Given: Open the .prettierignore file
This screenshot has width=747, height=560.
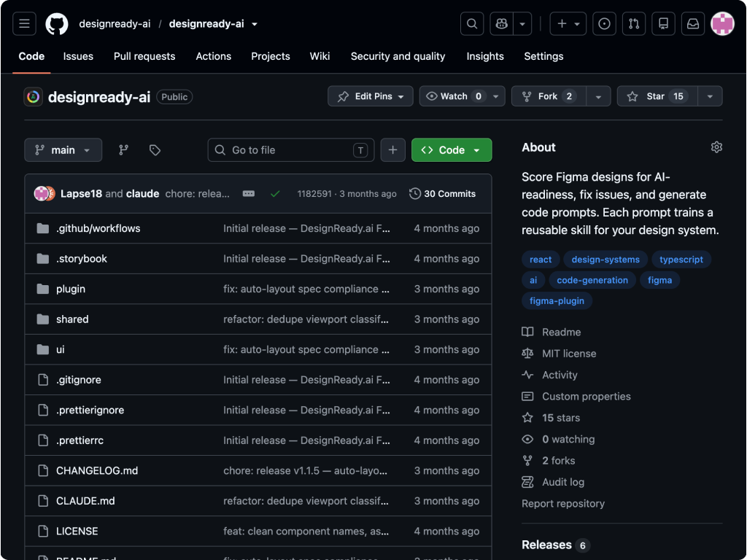Looking at the screenshot, I should coord(90,410).
